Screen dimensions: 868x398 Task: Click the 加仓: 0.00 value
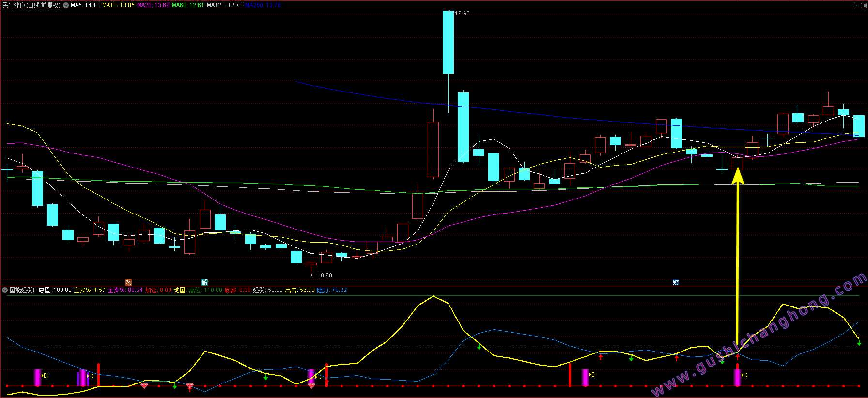pyautogui.click(x=158, y=290)
